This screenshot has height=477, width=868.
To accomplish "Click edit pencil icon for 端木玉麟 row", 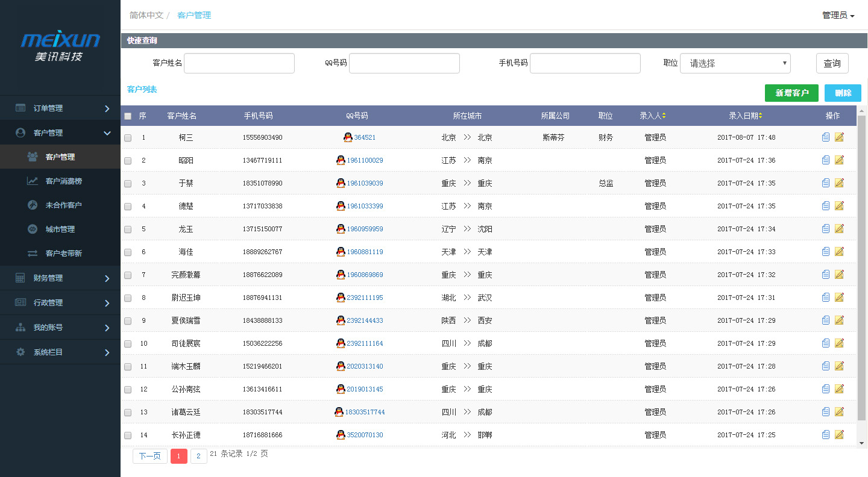I will tap(839, 366).
